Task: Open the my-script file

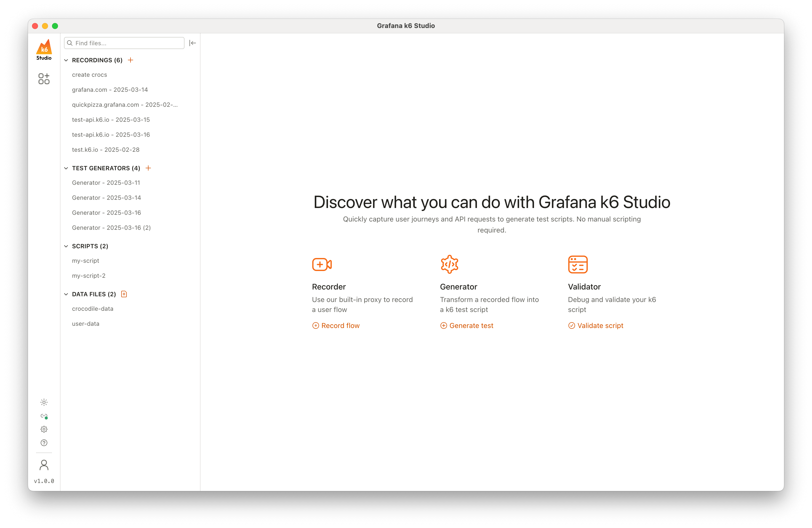Action: point(86,260)
